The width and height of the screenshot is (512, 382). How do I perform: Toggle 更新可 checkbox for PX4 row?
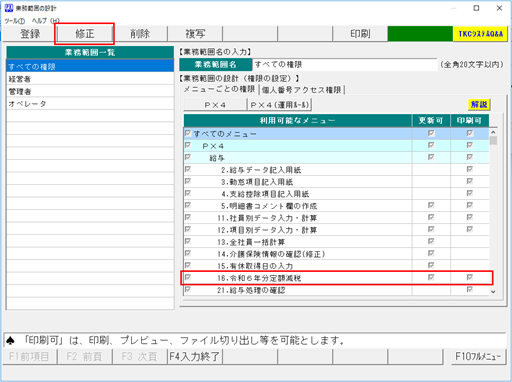431,145
